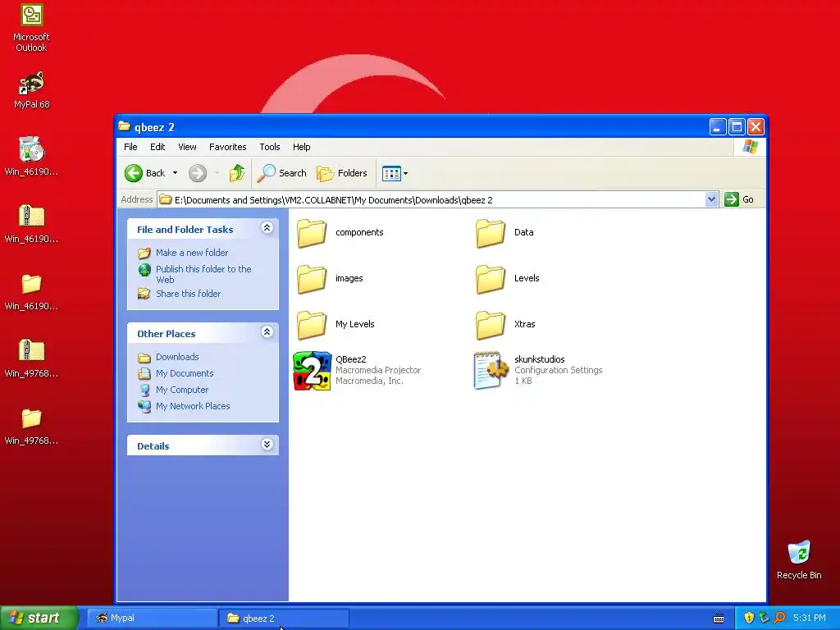The width and height of the screenshot is (840, 630).
Task: Toggle the Folders pane button
Action: 342,173
